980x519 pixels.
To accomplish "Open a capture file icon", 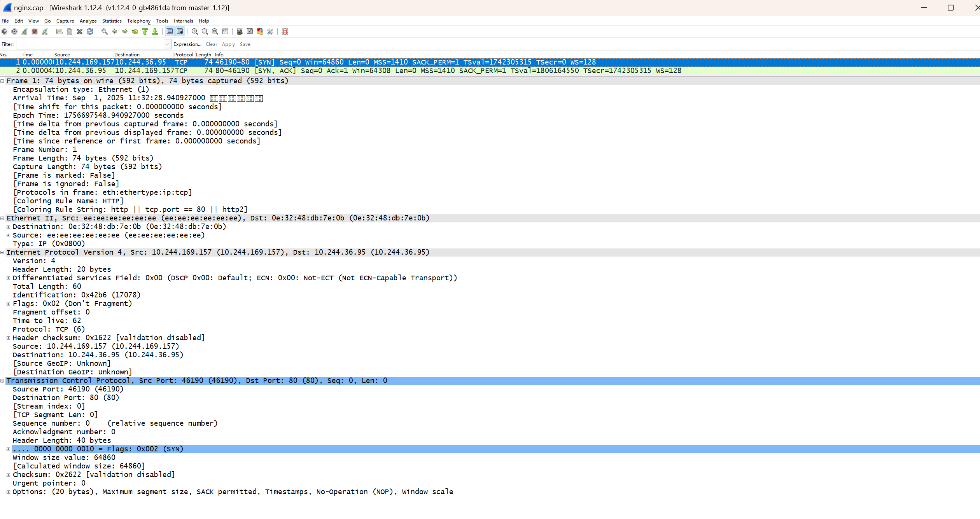I will 59,31.
